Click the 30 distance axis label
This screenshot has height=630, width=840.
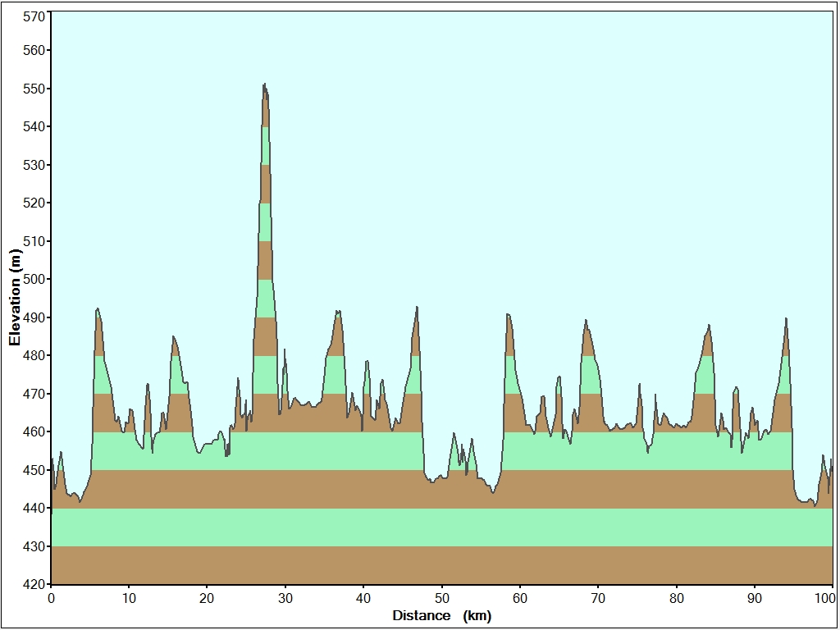pos(285,598)
